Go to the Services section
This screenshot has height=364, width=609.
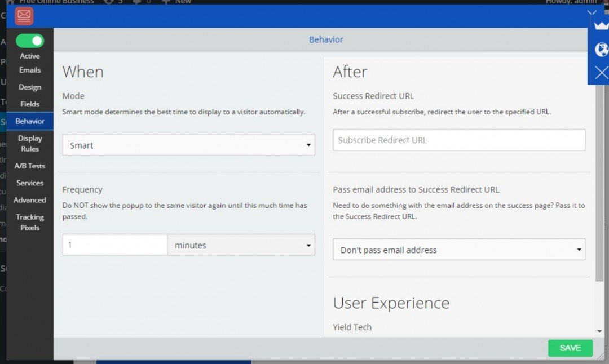coord(30,183)
